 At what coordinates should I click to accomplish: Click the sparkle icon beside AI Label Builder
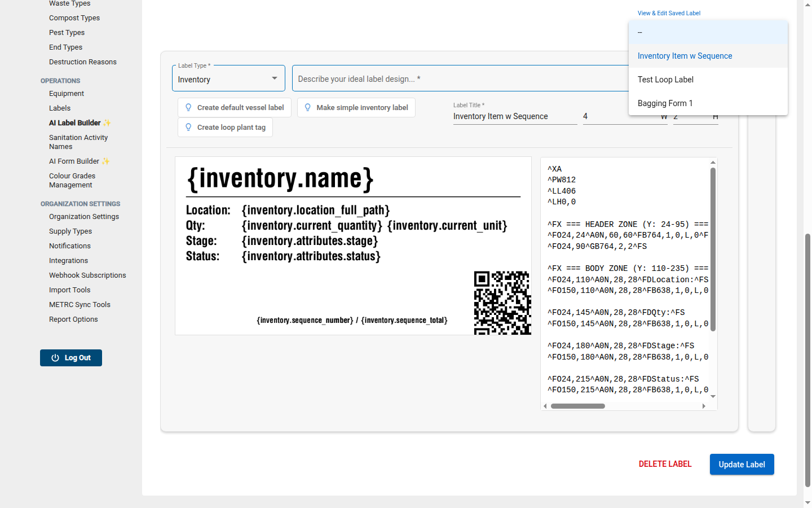click(x=107, y=123)
